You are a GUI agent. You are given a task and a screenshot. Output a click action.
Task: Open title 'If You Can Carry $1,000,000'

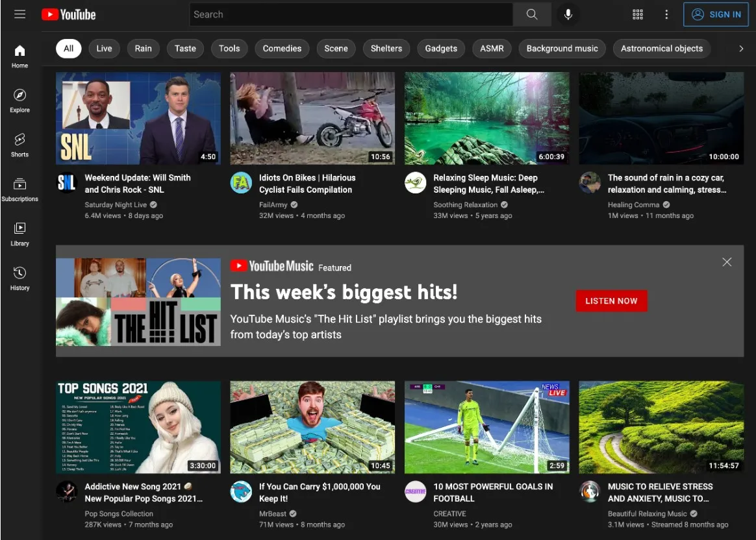pos(320,493)
